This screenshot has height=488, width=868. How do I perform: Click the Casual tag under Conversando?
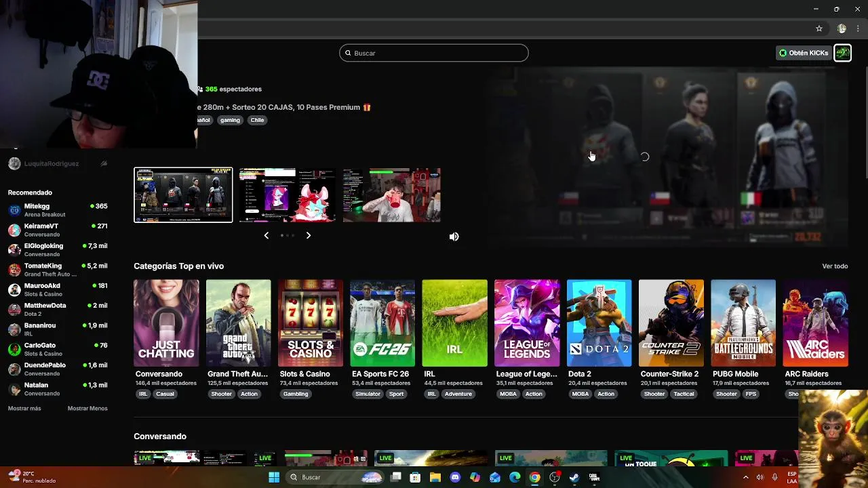[165, 394]
